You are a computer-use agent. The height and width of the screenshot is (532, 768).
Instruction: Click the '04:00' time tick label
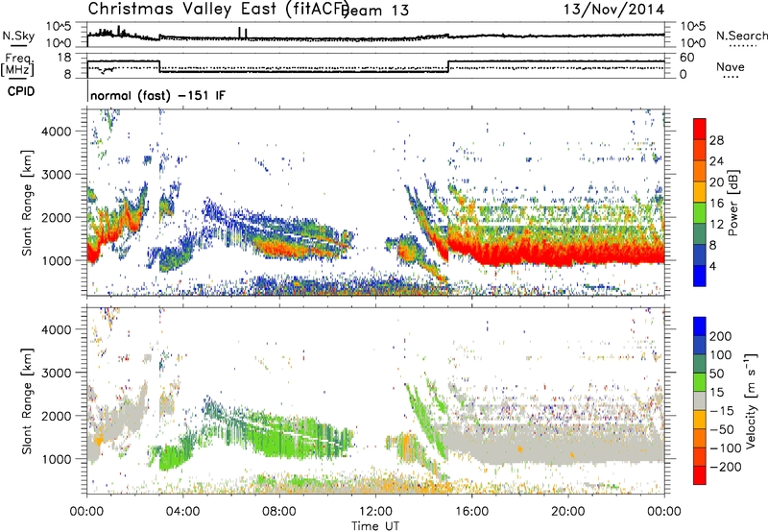(182, 512)
